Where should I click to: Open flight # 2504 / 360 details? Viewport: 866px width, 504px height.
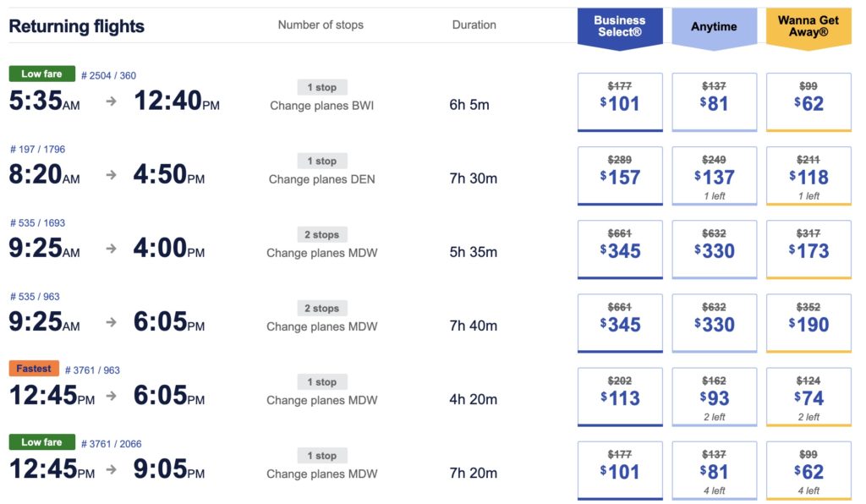click(x=108, y=75)
